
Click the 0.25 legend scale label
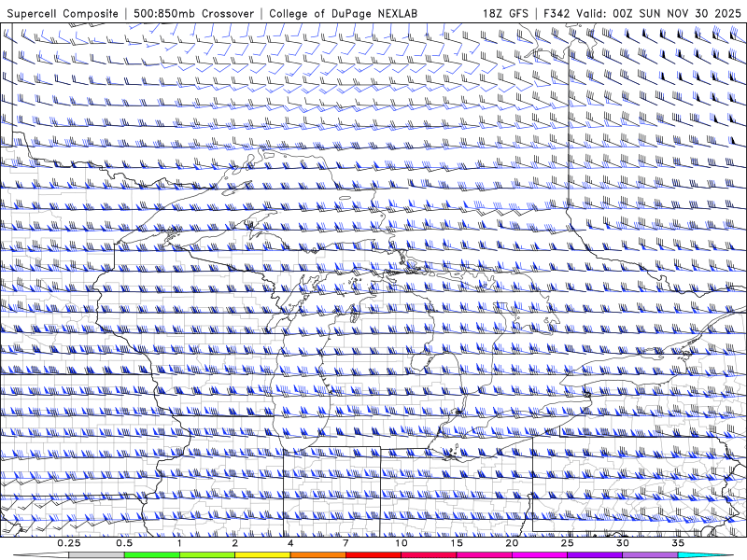tap(69, 543)
